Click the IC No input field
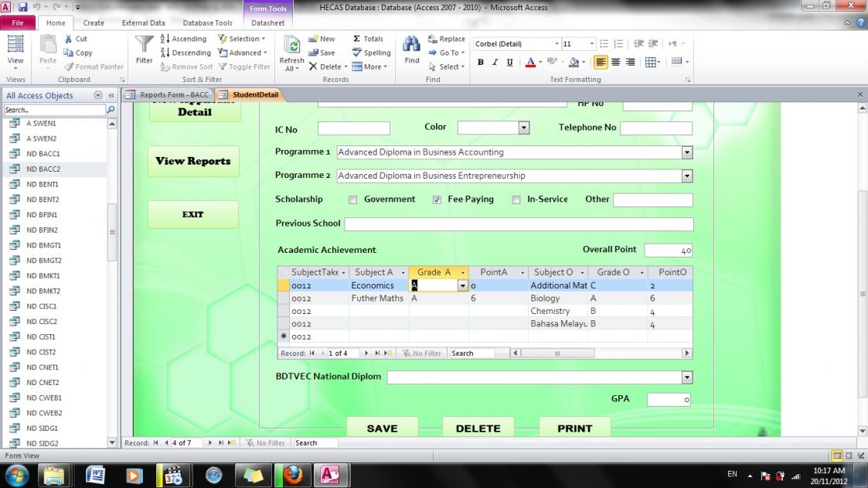Screen dimensions: 868x488 354,128
